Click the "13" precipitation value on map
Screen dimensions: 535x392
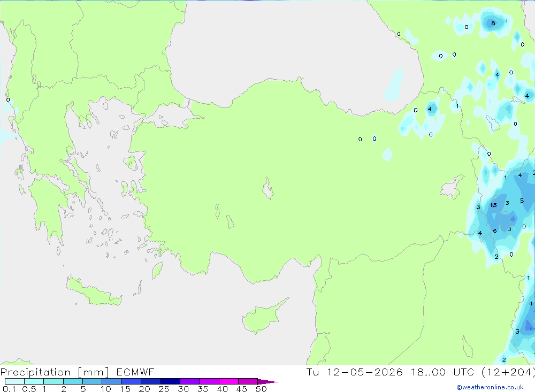coord(493,205)
